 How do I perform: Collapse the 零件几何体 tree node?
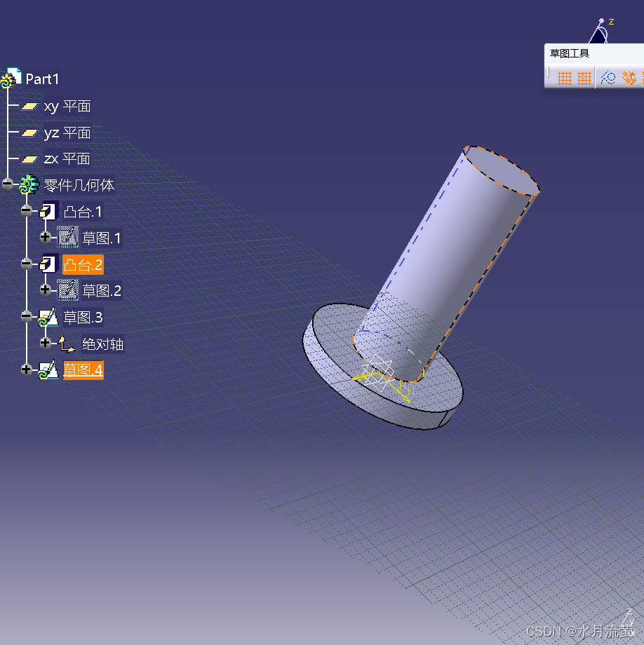coord(8,185)
